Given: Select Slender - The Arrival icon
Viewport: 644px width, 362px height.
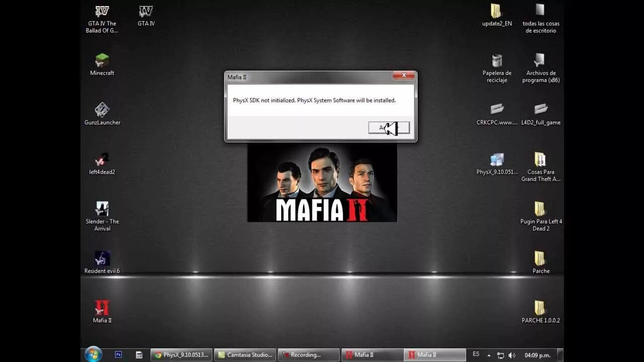Looking at the screenshot, I should pyautogui.click(x=102, y=217).
